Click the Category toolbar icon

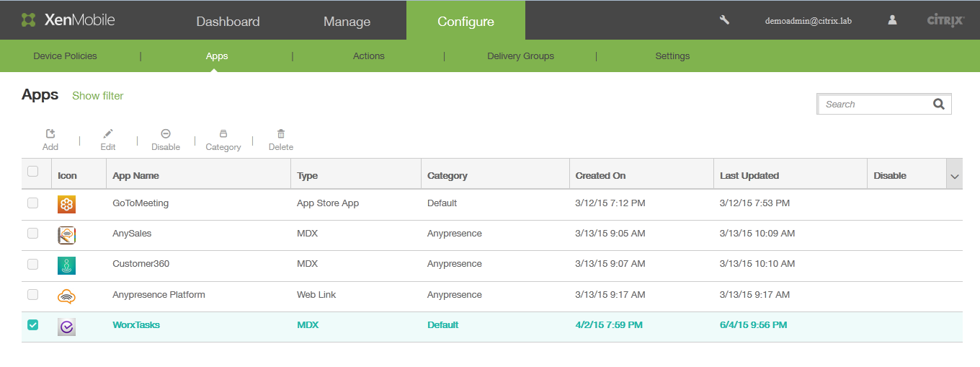223,134
